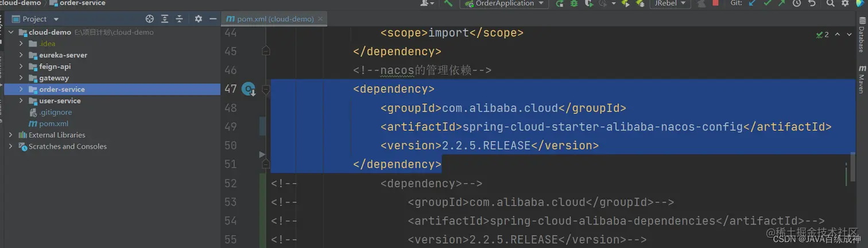The image size is (868, 248).
Task: Click the inspections widget showing 2
Action: click(822, 35)
